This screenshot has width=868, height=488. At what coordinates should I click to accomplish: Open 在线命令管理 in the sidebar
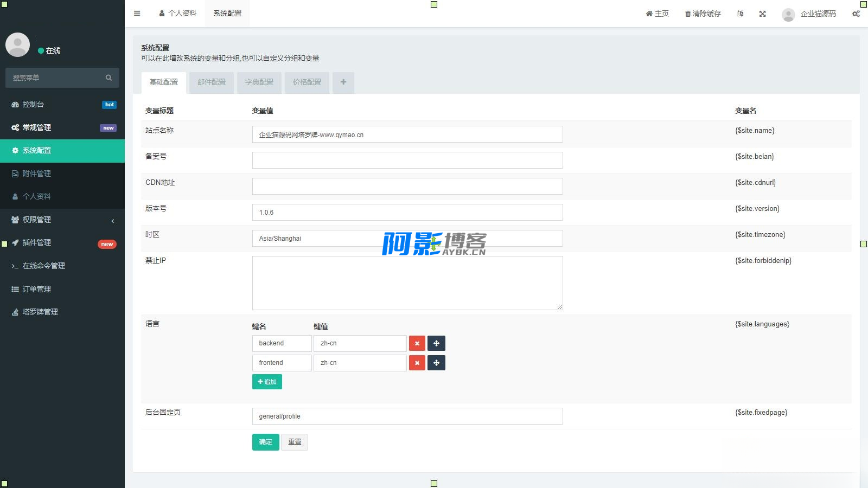click(62, 266)
